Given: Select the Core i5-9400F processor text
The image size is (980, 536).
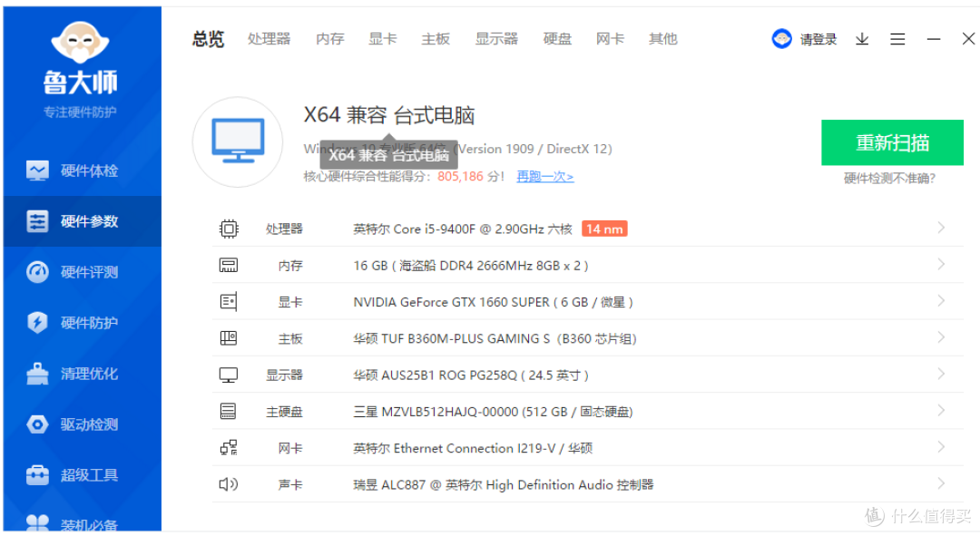Looking at the screenshot, I should pos(463,229).
